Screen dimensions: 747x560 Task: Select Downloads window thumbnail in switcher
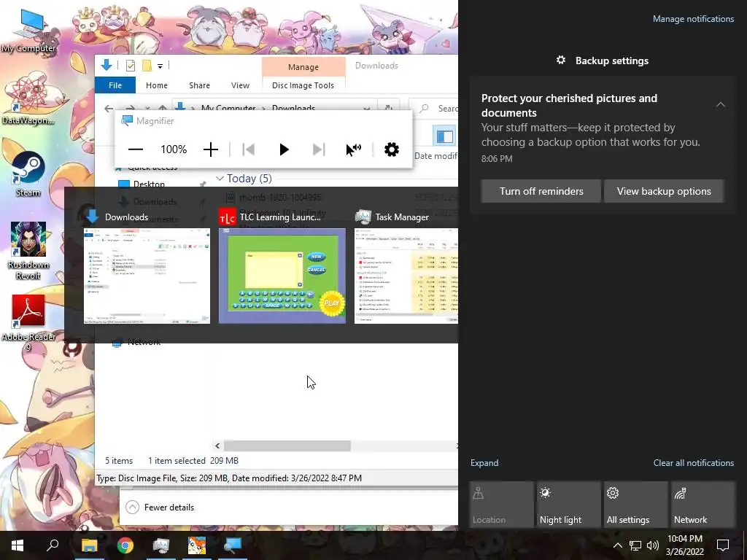147,276
